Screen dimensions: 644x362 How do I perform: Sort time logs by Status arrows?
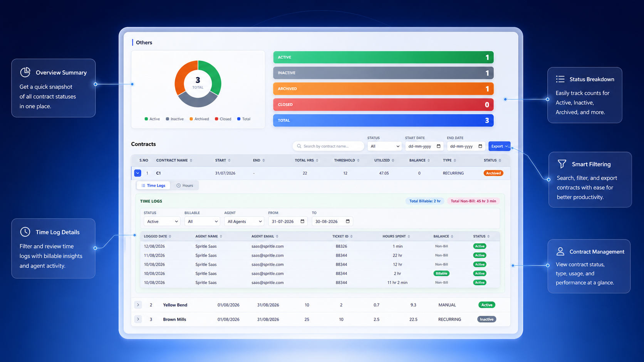488,236
